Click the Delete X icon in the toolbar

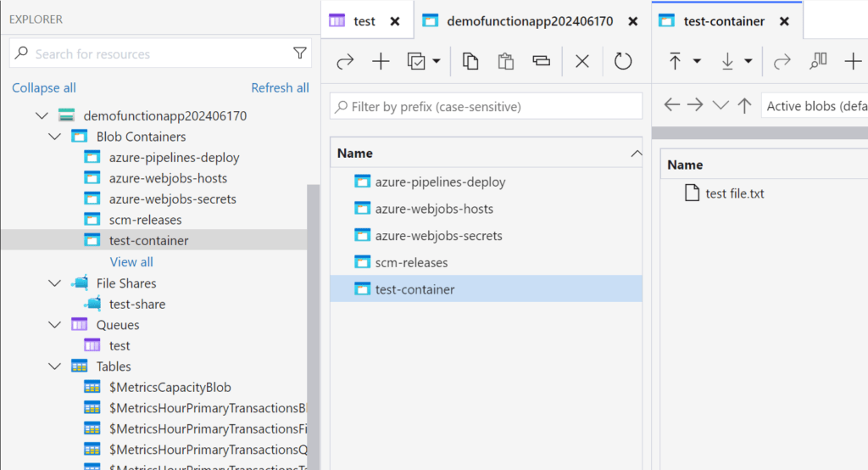582,61
